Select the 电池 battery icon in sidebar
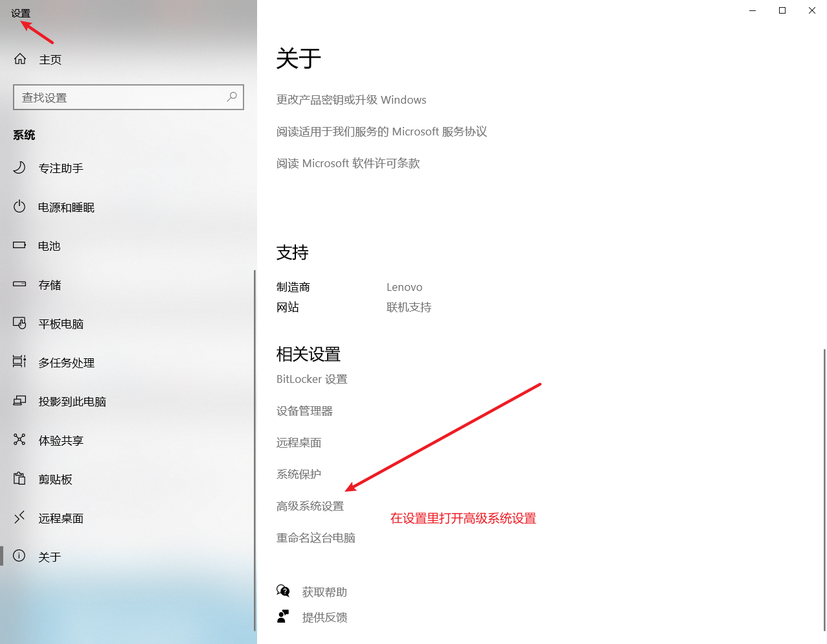 pos(20,246)
